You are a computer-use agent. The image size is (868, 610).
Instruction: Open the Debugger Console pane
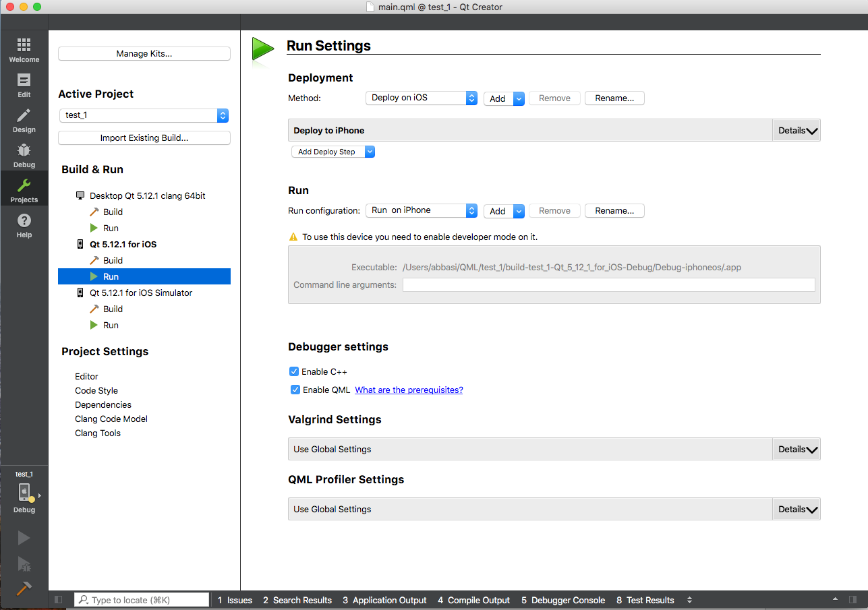pos(563,600)
